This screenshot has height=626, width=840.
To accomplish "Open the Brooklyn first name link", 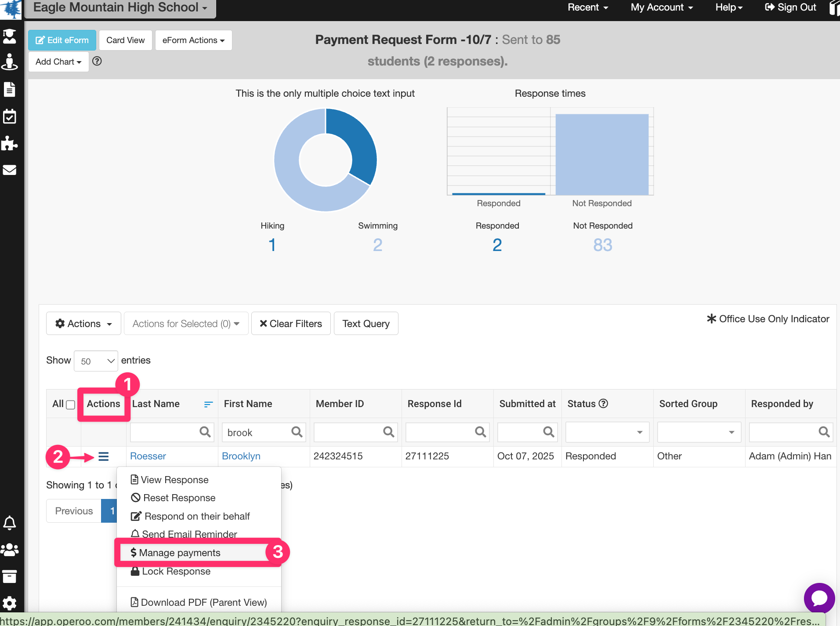I will click(x=241, y=456).
